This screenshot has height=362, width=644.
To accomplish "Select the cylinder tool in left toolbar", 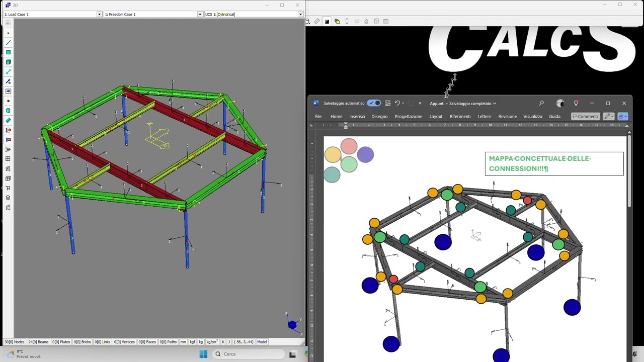I will click(x=8, y=111).
